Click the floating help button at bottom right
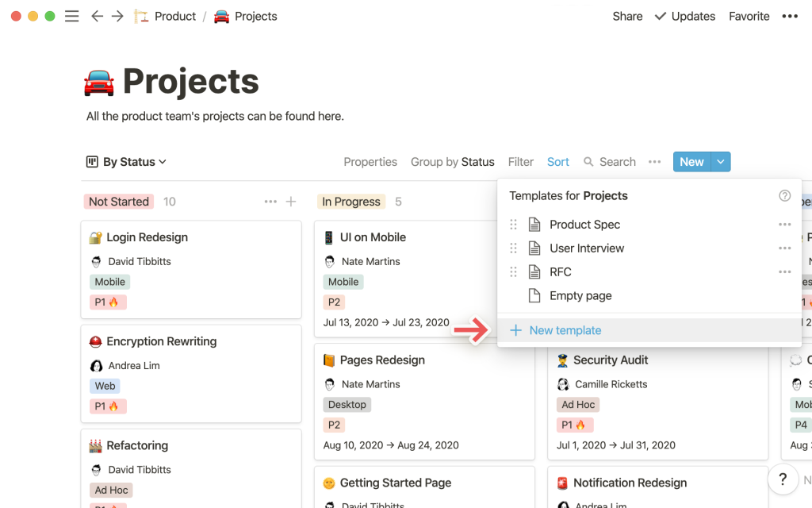 (783, 479)
